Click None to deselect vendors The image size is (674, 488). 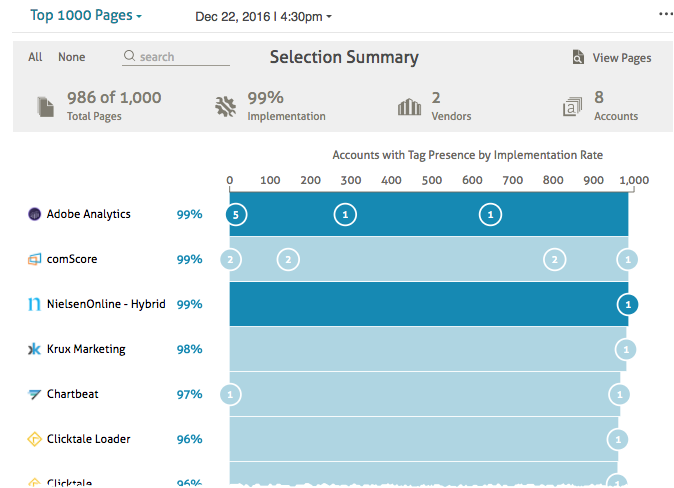[72, 57]
